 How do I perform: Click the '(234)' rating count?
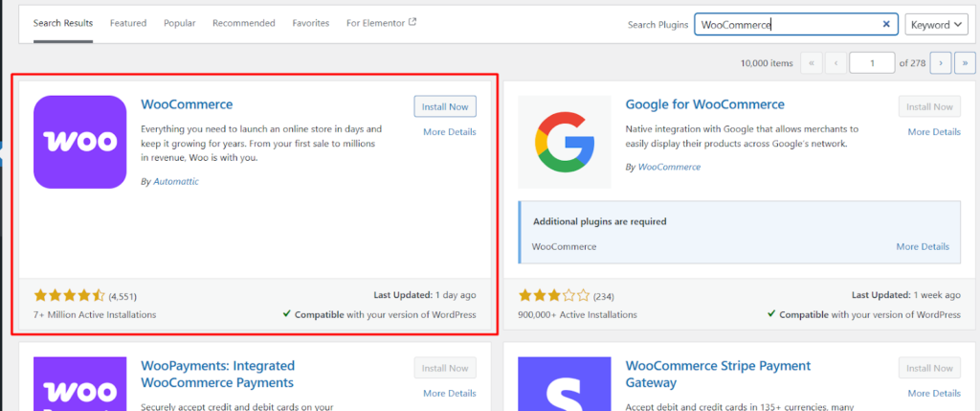[604, 296]
